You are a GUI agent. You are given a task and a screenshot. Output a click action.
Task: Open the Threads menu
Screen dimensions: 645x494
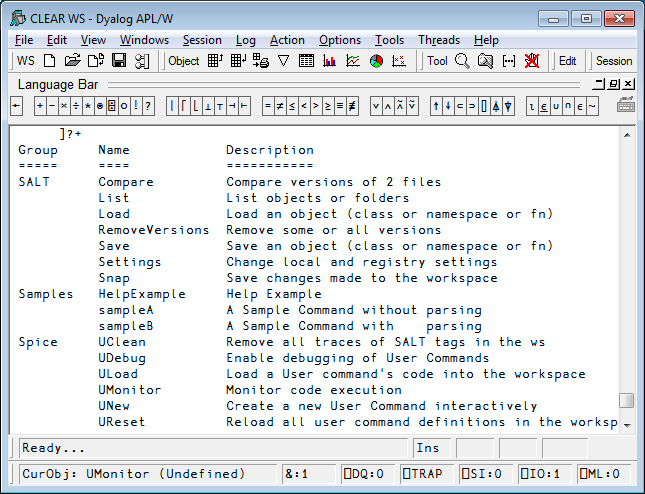pos(439,40)
